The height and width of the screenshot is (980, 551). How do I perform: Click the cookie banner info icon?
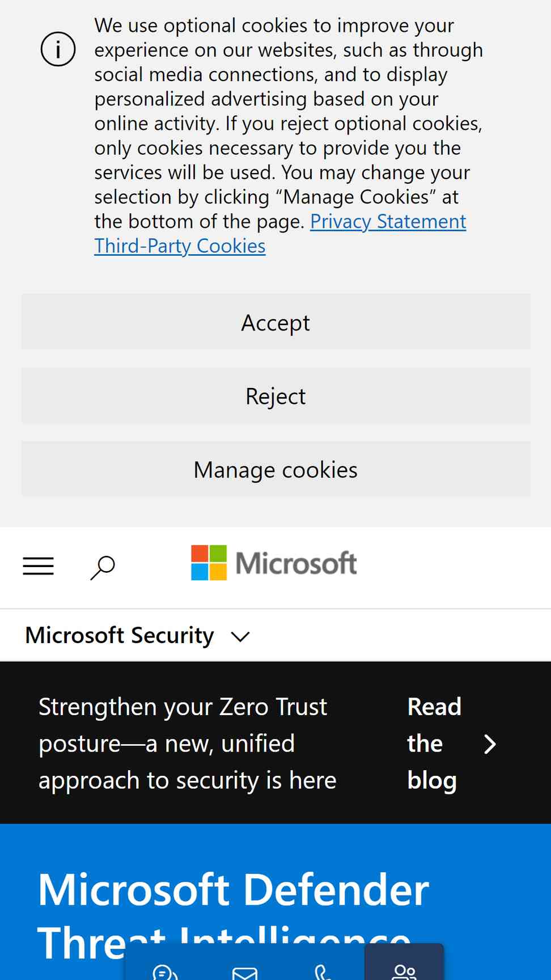click(x=58, y=49)
